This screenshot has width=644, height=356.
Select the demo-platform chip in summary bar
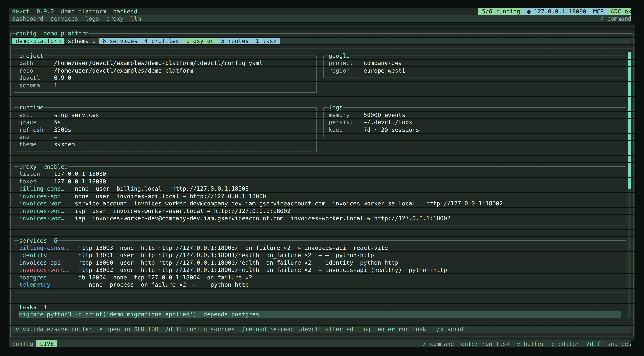tap(38, 41)
